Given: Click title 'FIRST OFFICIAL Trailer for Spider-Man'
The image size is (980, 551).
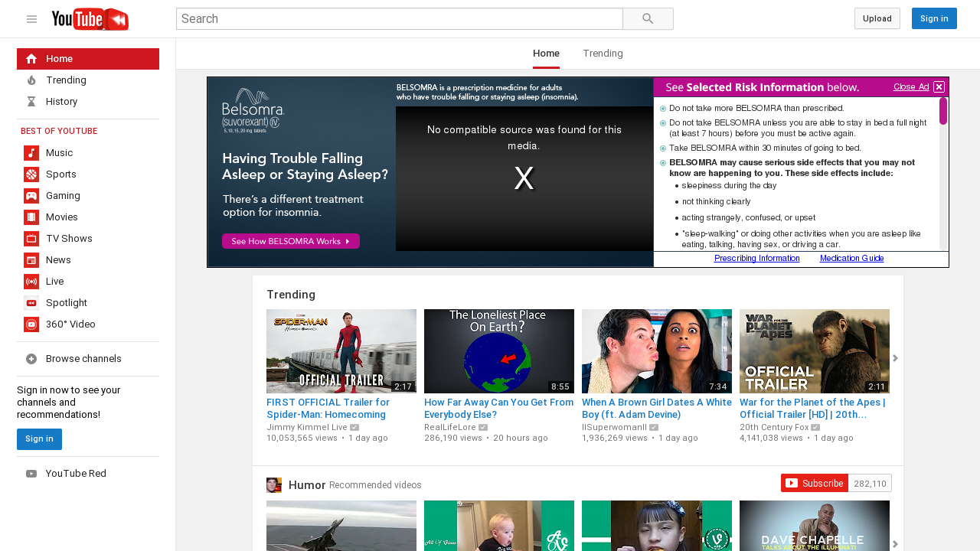Looking at the screenshot, I should [x=328, y=409].
